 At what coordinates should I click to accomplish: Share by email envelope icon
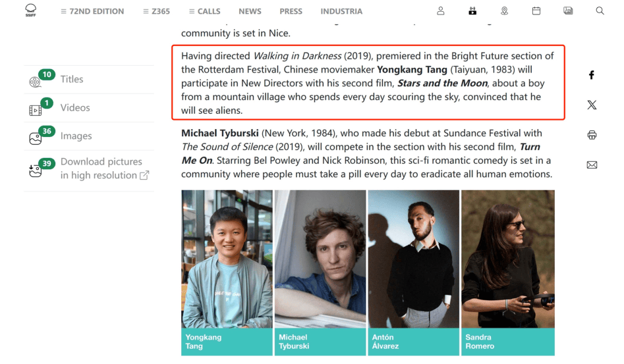pos(592,165)
